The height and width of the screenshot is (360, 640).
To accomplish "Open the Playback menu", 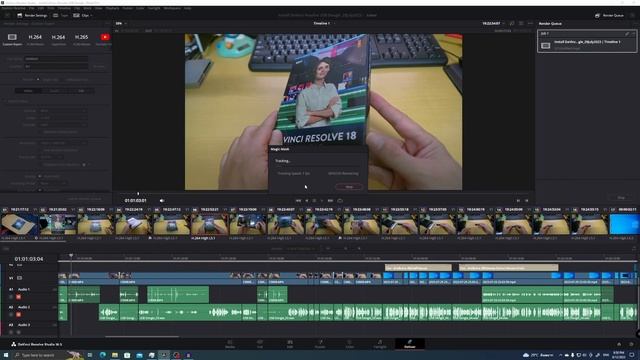I will point(112,8).
